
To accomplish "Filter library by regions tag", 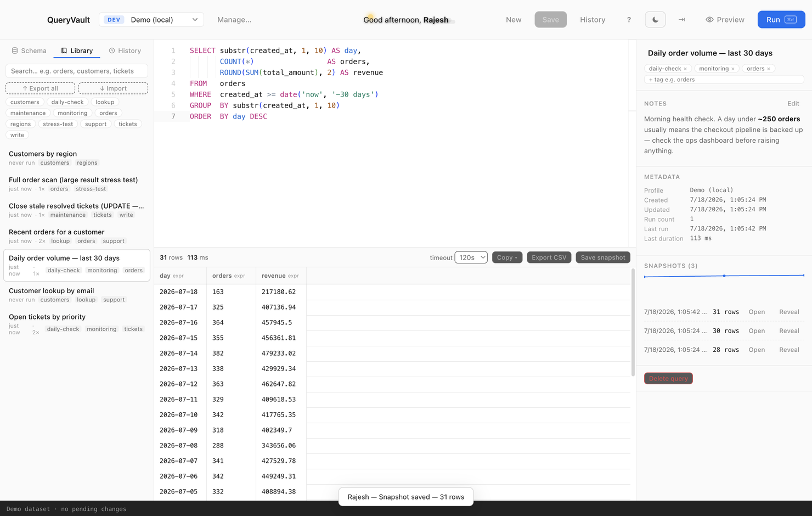I will click(20, 124).
